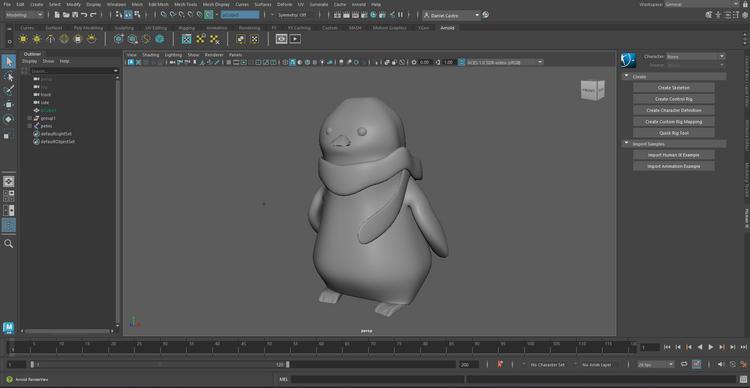
Task: Switch to the Sculpting shelf tab
Action: pyautogui.click(x=124, y=28)
